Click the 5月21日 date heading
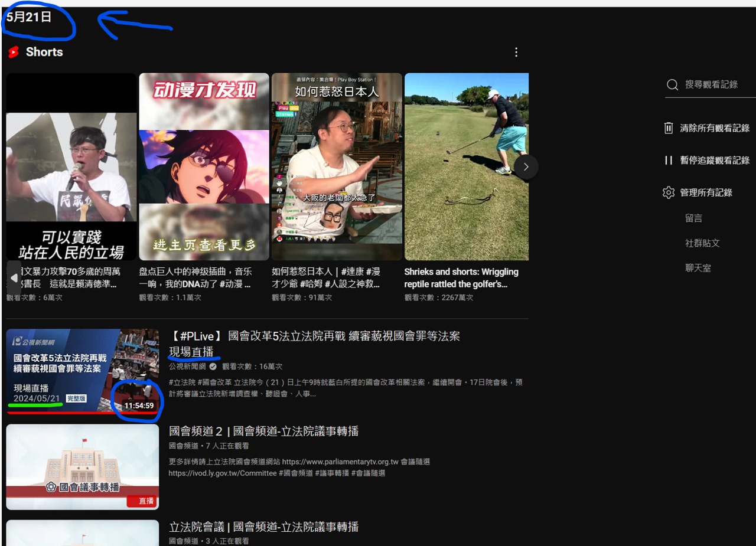The image size is (756, 546). [29, 17]
